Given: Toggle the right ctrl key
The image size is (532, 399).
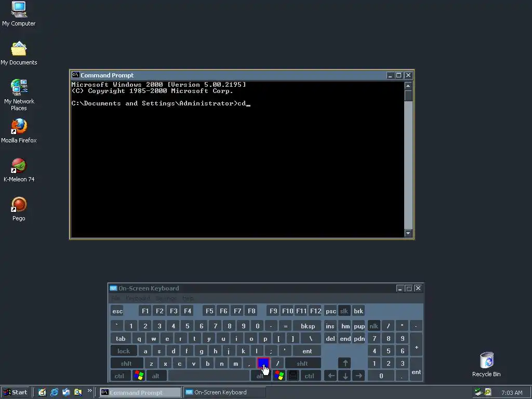Looking at the screenshot, I should click(x=310, y=376).
